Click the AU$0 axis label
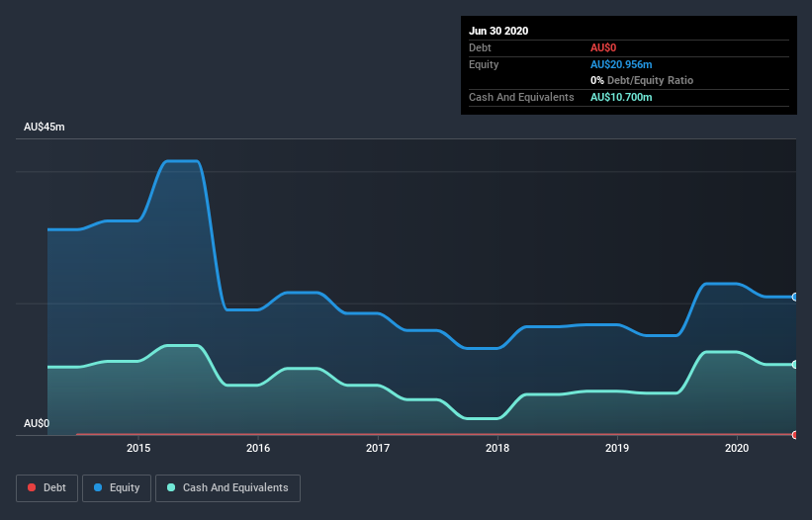This screenshot has height=520, width=812. [x=37, y=423]
